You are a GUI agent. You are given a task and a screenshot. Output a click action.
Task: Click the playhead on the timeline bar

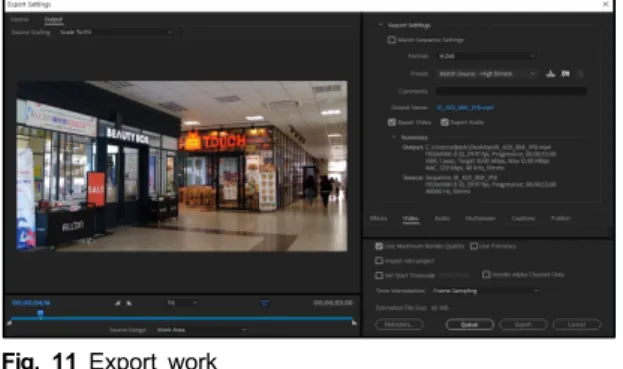pyautogui.click(x=40, y=314)
